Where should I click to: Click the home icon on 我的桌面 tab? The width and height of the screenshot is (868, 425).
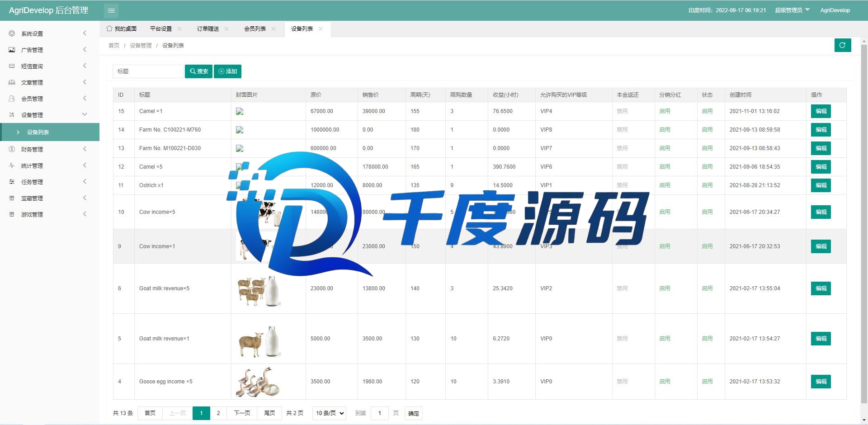(109, 28)
